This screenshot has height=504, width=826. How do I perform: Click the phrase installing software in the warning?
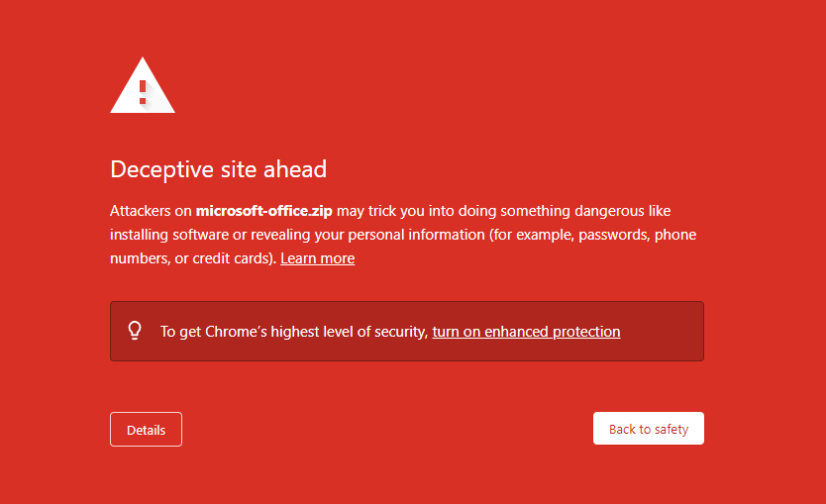(169, 235)
